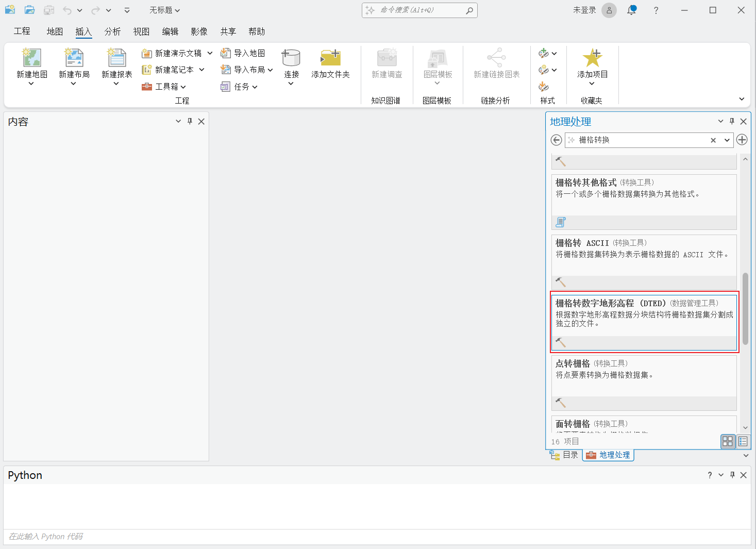Open the 点转栅格 tool
The height and width of the screenshot is (549, 756).
(x=644, y=382)
